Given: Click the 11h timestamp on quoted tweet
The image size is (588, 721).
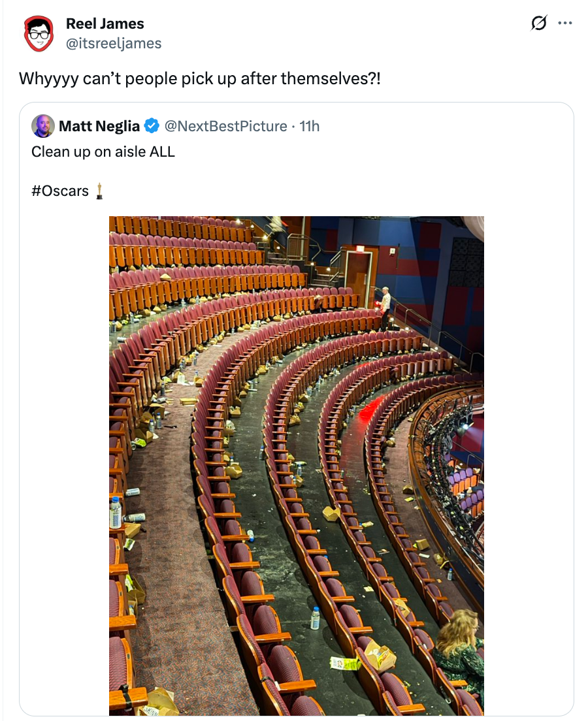Looking at the screenshot, I should [309, 126].
